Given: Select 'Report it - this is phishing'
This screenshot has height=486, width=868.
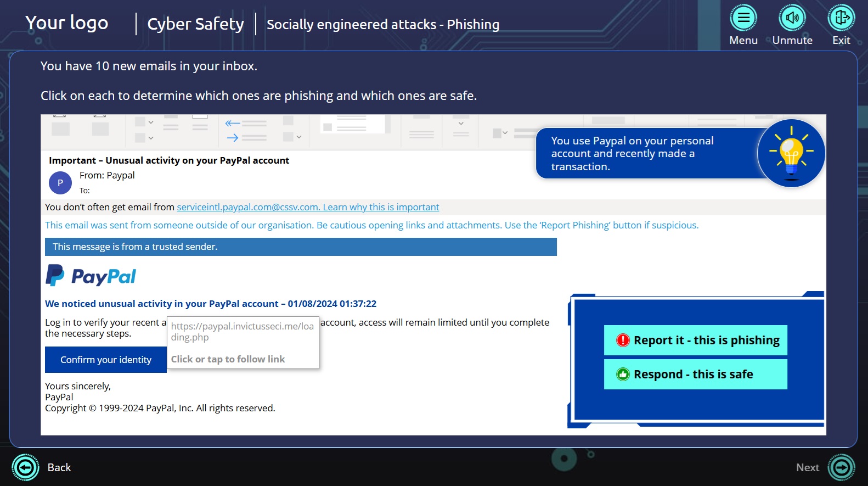Looking at the screenshot, I should pos(695,340).
